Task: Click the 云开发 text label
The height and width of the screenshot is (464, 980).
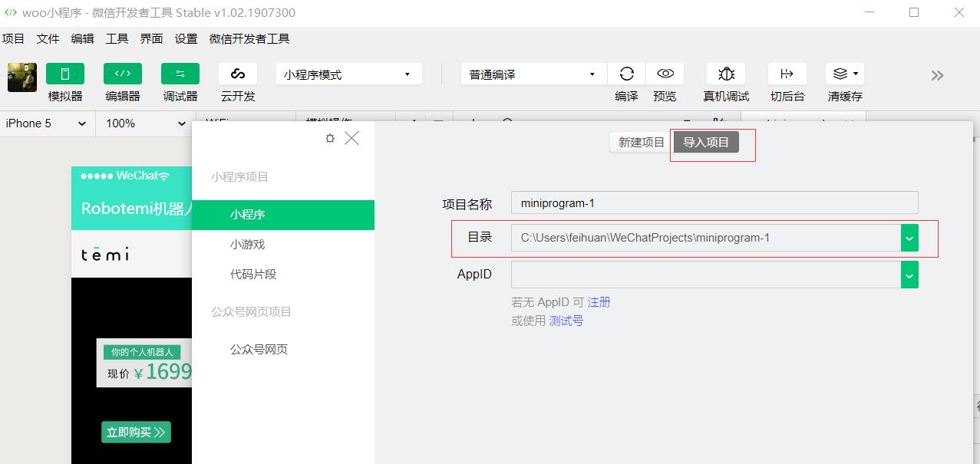Action: pos(238,97)
